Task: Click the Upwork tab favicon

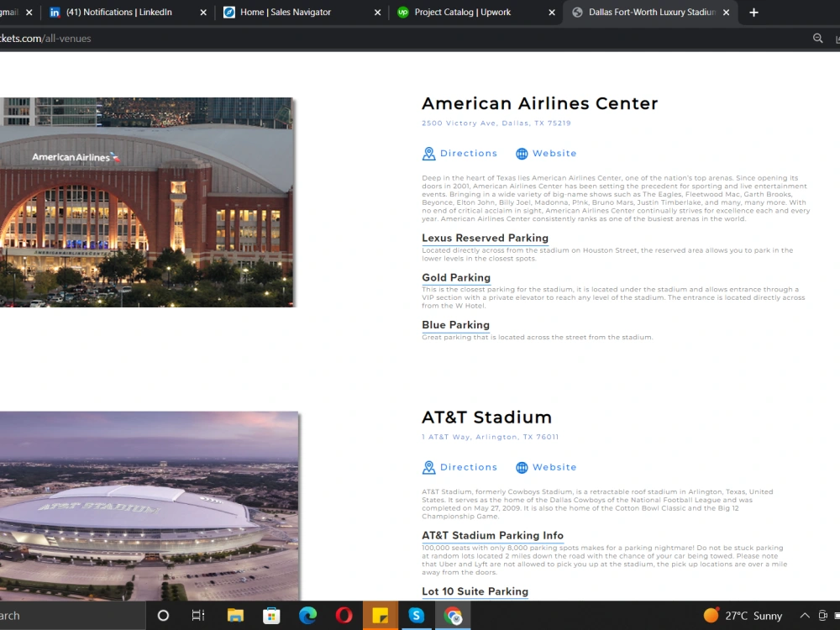Action: [x=403, y=13]
